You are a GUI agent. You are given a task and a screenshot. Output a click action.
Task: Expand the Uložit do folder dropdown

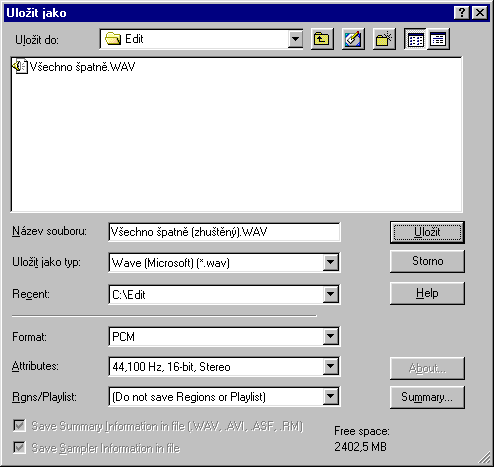(x=295, y=39)
